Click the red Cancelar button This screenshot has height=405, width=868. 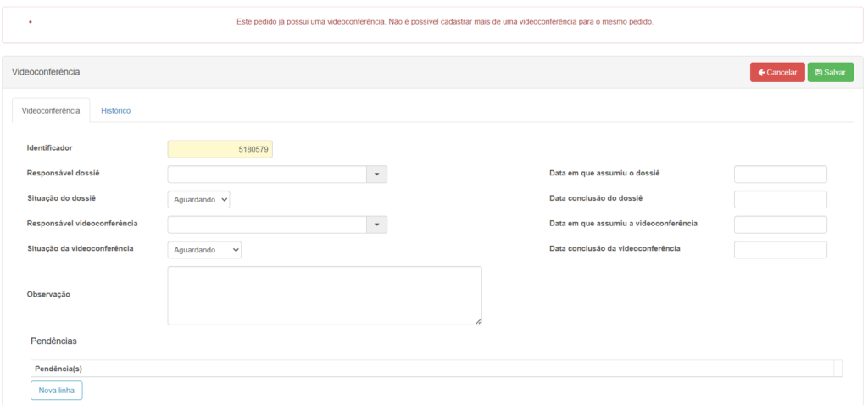point(776,73)
